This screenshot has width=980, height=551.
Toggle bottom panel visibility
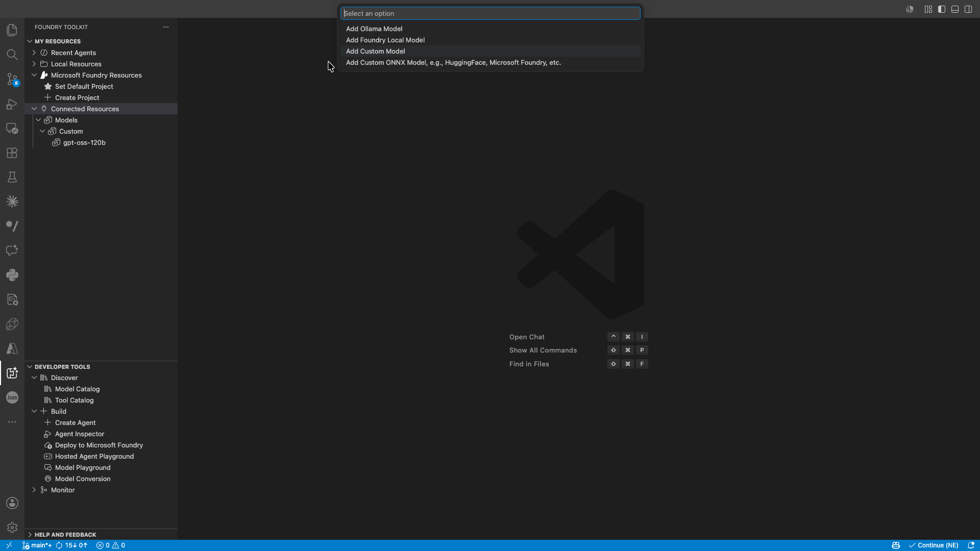click(x=955, y=9)
